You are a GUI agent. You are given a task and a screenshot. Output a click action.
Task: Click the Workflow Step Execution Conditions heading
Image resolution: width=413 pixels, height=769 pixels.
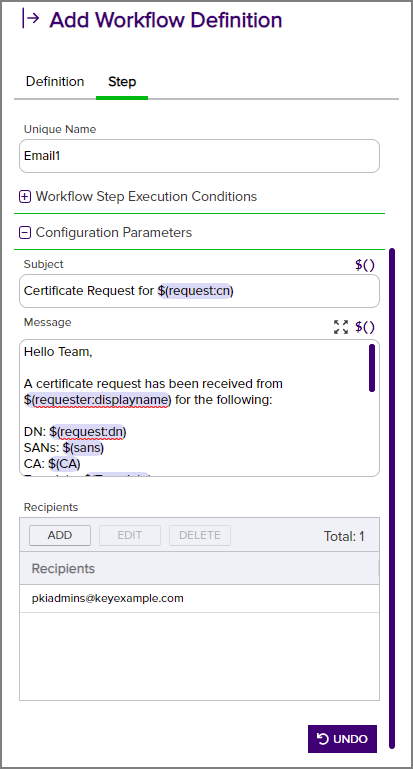pyautogui.click(x=146, y=197)
